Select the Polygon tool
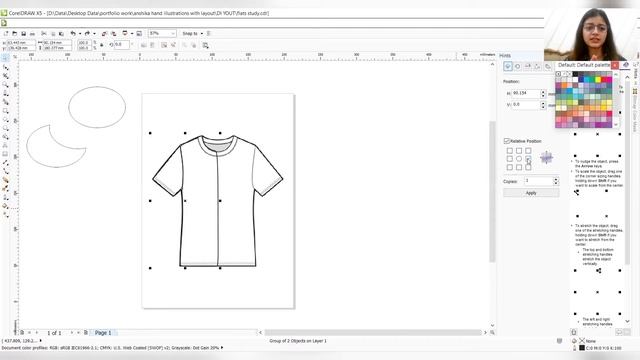Screen dimensions: 640x360 [x=5, y=128]
